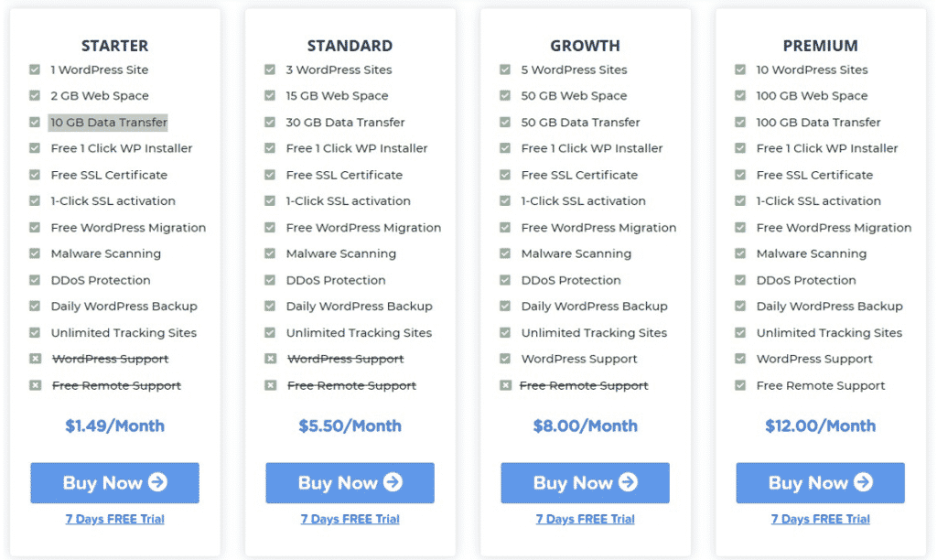This screenshot has height=560, width=937.
Task: Click the X icon beside Growth's Free Remote Support
Action: (x=504, y=385)
